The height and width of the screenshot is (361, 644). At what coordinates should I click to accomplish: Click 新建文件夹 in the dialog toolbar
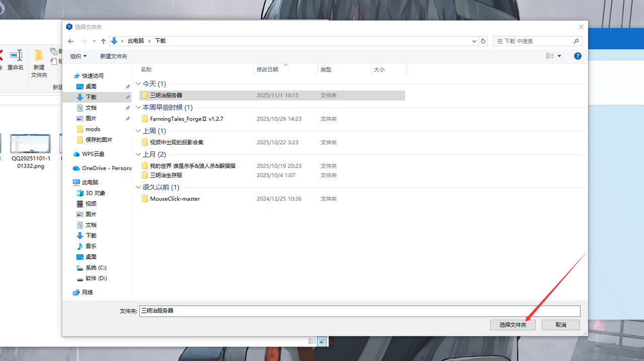tap(114, 56)
